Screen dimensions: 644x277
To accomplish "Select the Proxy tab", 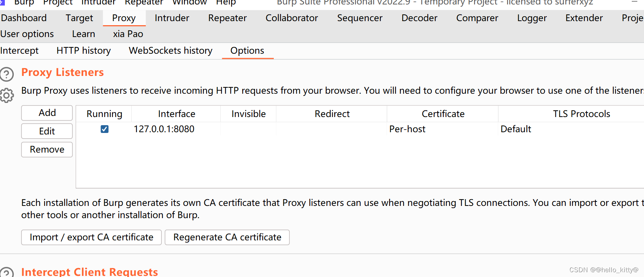I will (124, 18).
